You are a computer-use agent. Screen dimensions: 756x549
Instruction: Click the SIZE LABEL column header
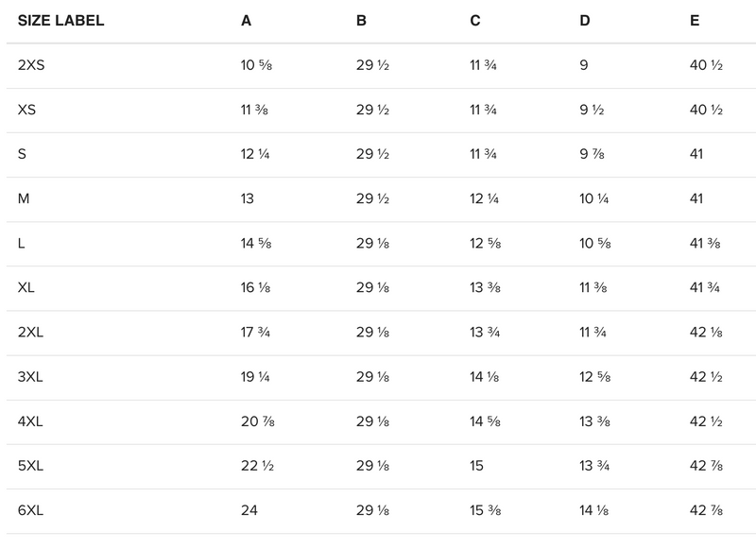point(60,21)
